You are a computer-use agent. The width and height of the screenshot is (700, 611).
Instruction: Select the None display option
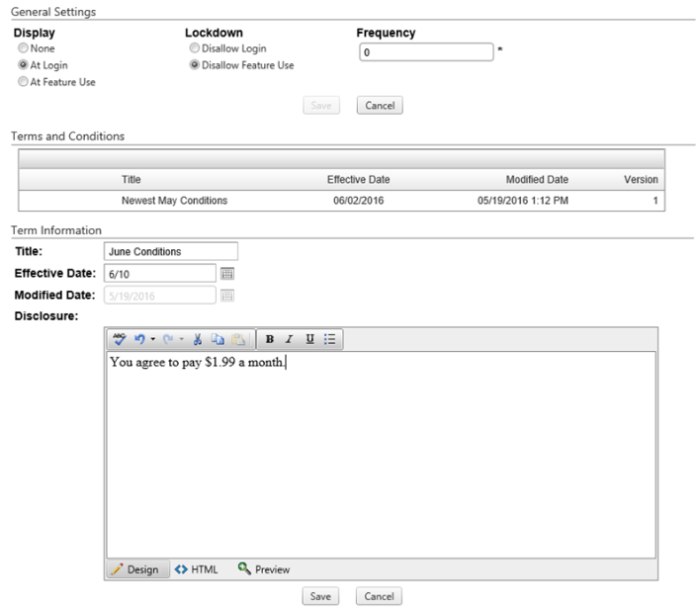click(22, 48)
